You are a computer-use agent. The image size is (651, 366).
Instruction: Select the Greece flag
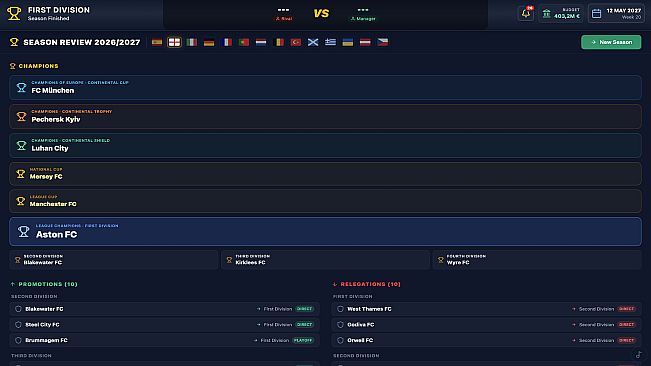pyautogui.click(x=330, y=42)
